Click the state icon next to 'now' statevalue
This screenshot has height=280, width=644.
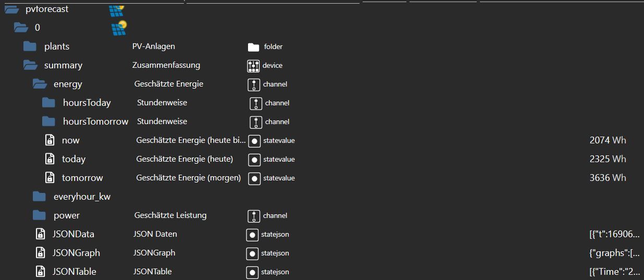click(x=254, y=141)
